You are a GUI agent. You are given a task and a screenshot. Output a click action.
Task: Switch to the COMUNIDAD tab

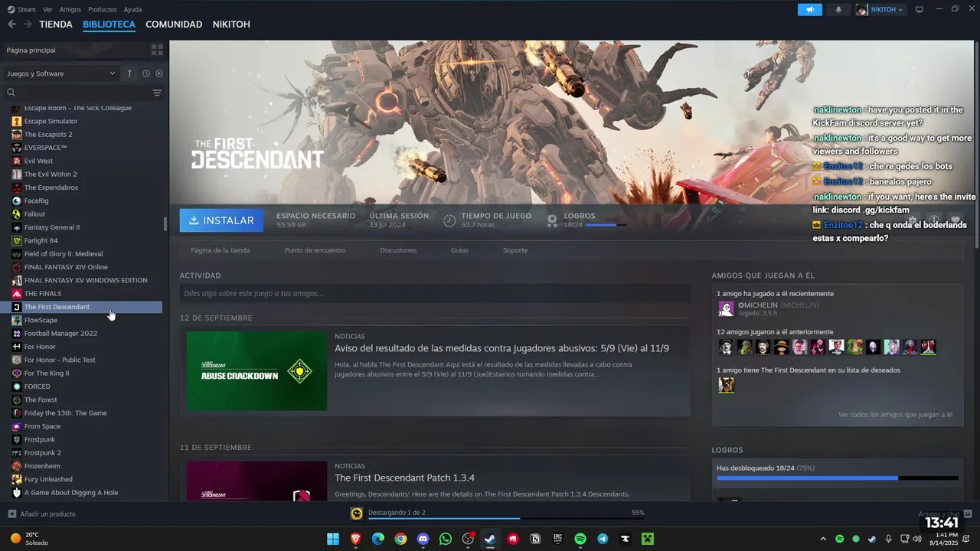(174, 24)
